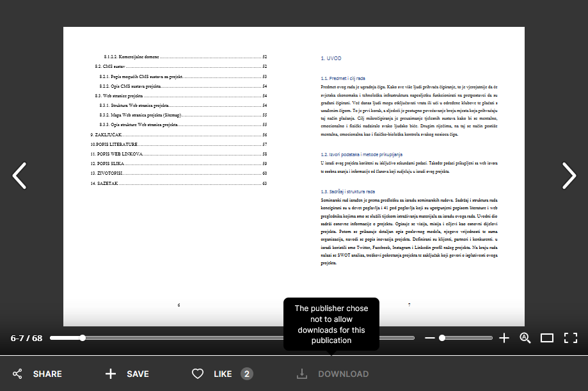Click the like count badge 2
Viewport: 588px width, 391px height.
(247, 374)
